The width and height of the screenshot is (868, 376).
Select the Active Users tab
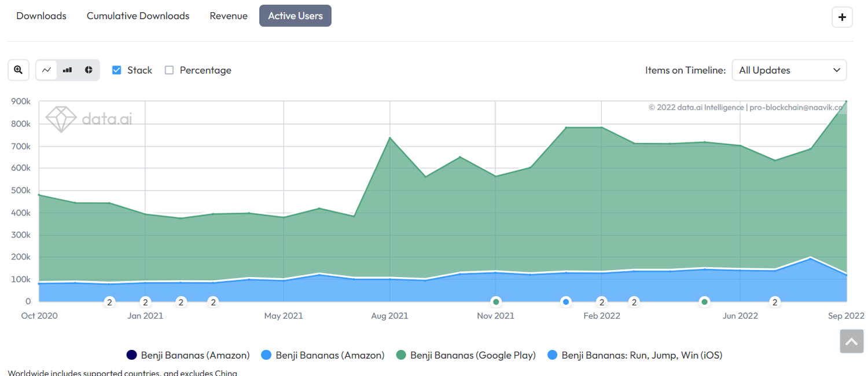295,16
